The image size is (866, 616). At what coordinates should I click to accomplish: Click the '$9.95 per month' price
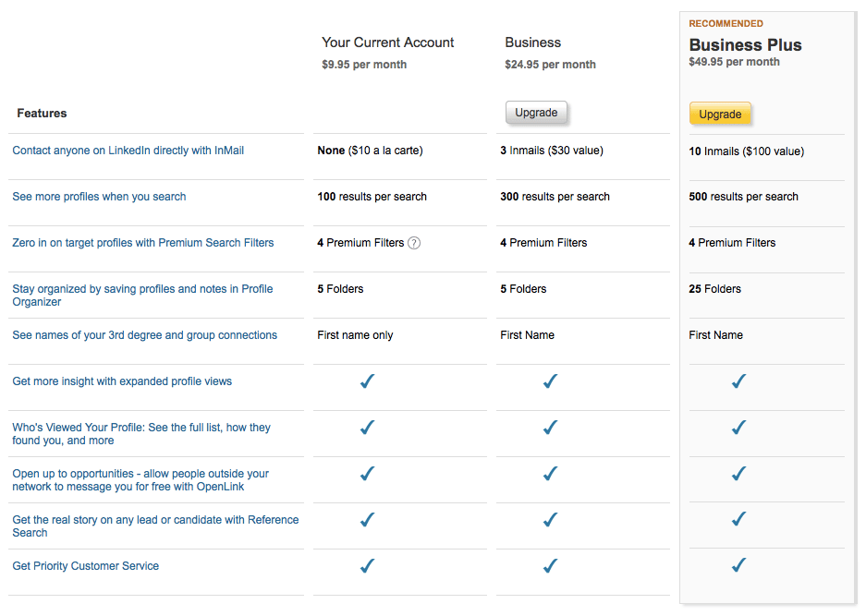(364, 65)
